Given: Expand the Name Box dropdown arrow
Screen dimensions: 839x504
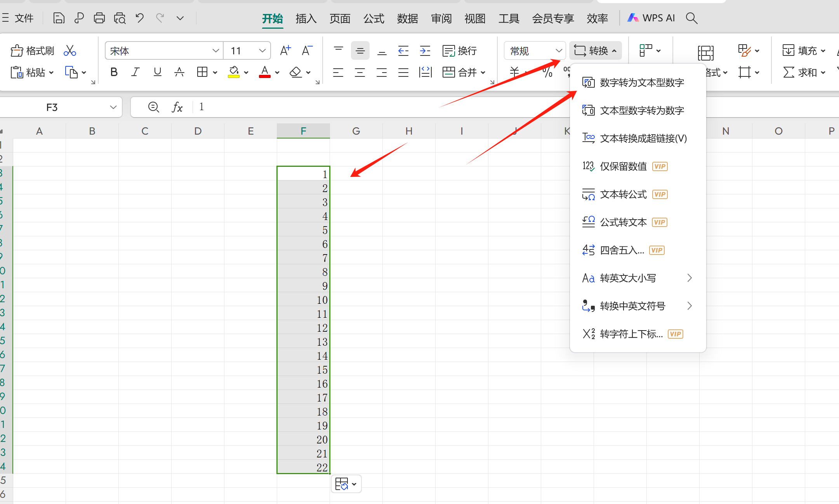Looking at the screenshot, I should [113, 107].
